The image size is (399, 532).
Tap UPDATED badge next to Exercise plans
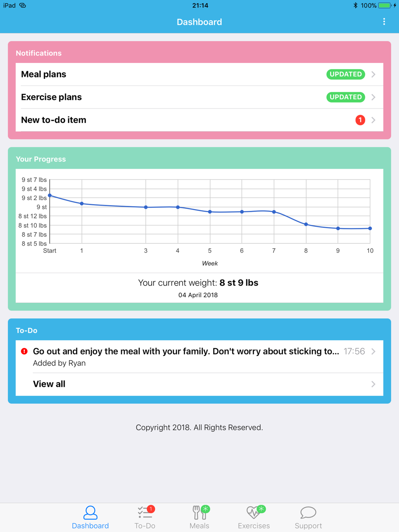click(x=346, y=97)
